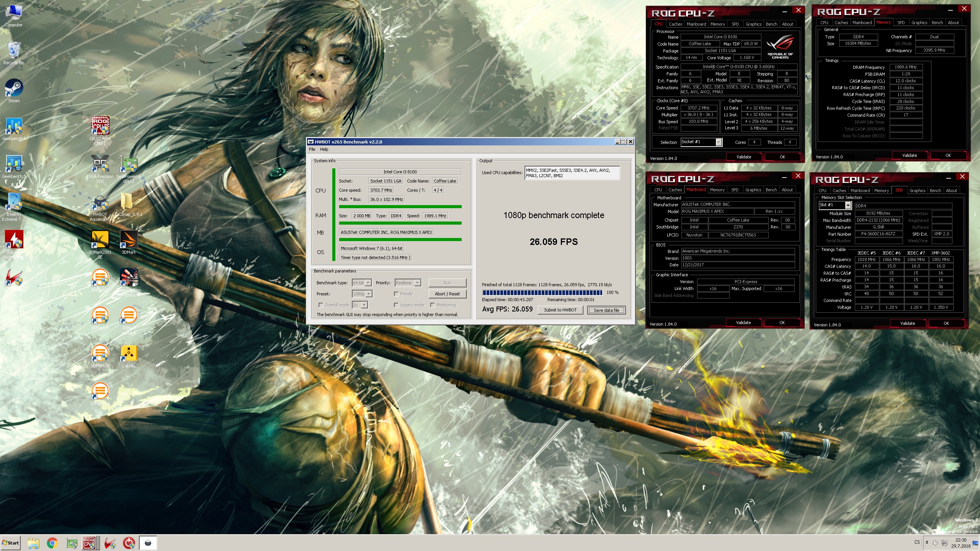Open the 3DMark 11 shortcut

click(100, 394)
